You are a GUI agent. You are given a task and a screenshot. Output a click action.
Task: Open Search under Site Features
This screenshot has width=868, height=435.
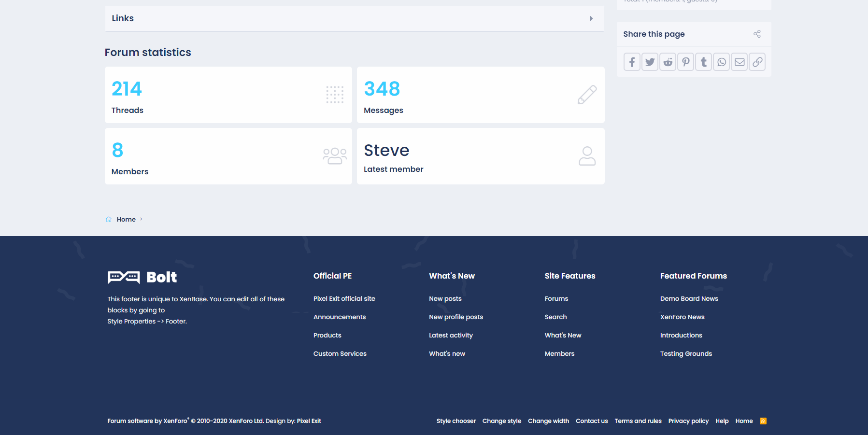pos(555,317)
